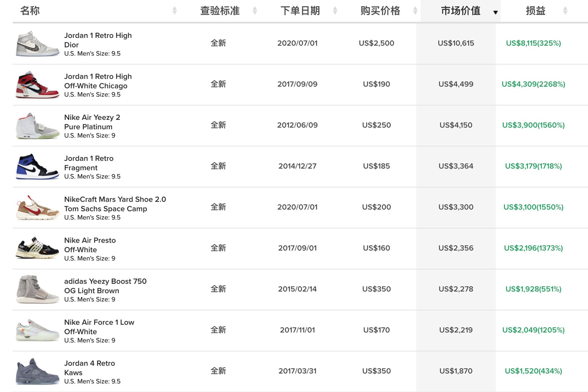Click the US$2,049(1205%) profit link
Viewport: 588px width, 392px height.
click(534, 330)
